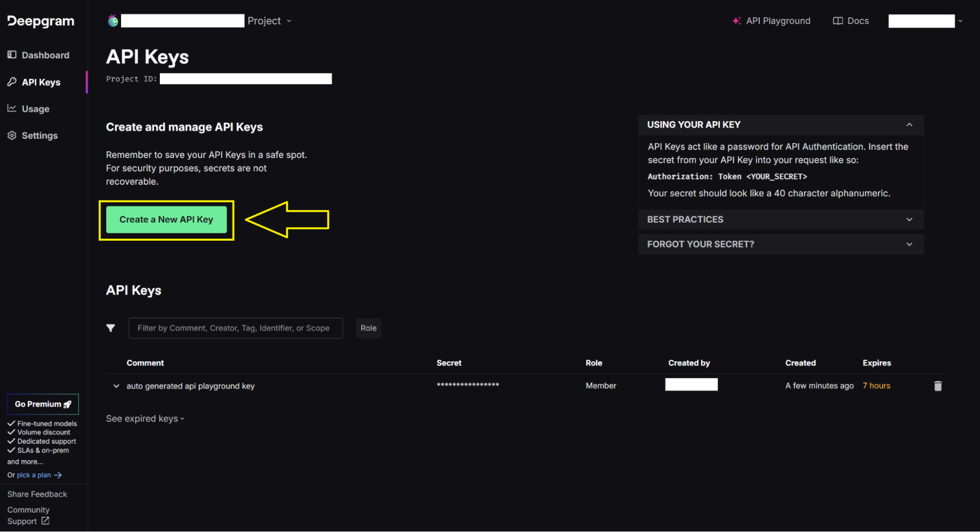Expand Forgot Your Secret section

pyautogui.click(x=780, y=244)
